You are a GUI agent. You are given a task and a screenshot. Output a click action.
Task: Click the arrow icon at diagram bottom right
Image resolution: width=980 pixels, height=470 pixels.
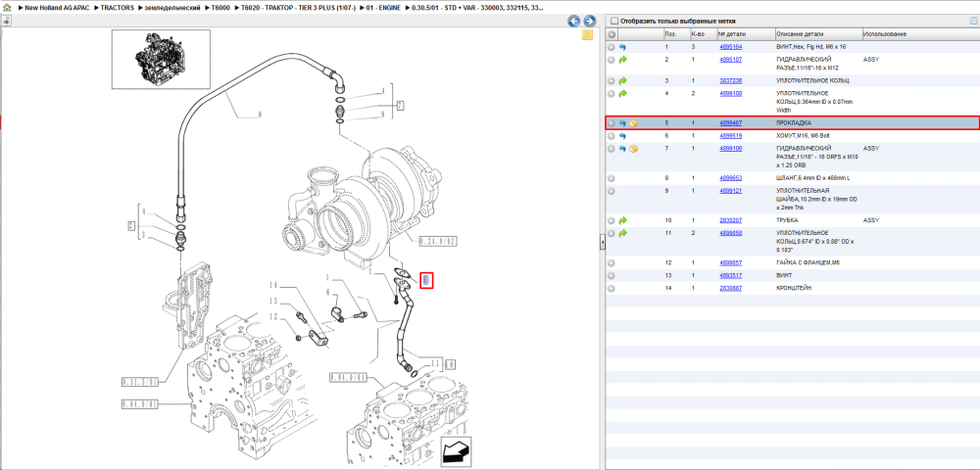[456, 451]
